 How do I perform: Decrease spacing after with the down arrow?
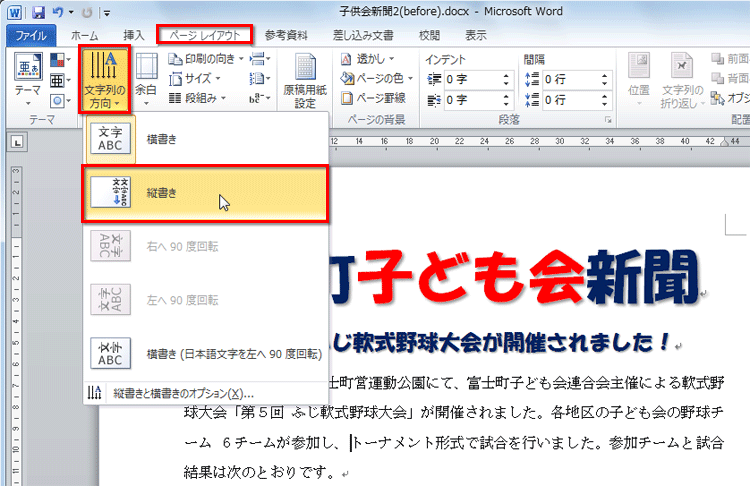coord(605,104)
